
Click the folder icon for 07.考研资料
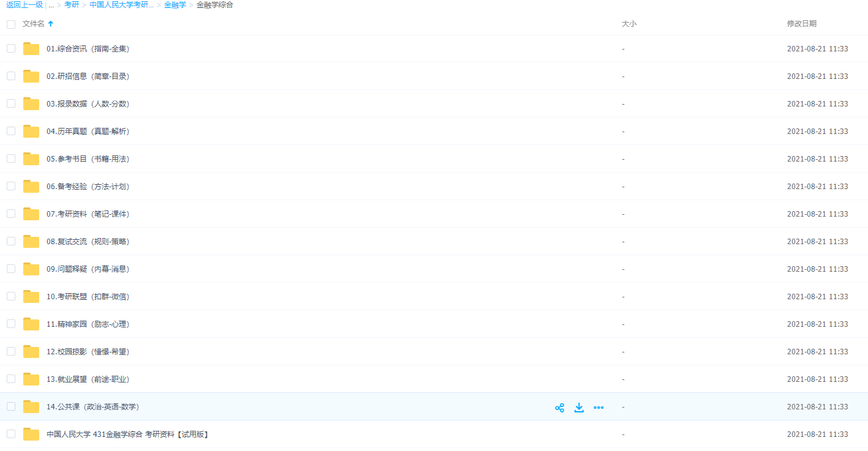31,214
